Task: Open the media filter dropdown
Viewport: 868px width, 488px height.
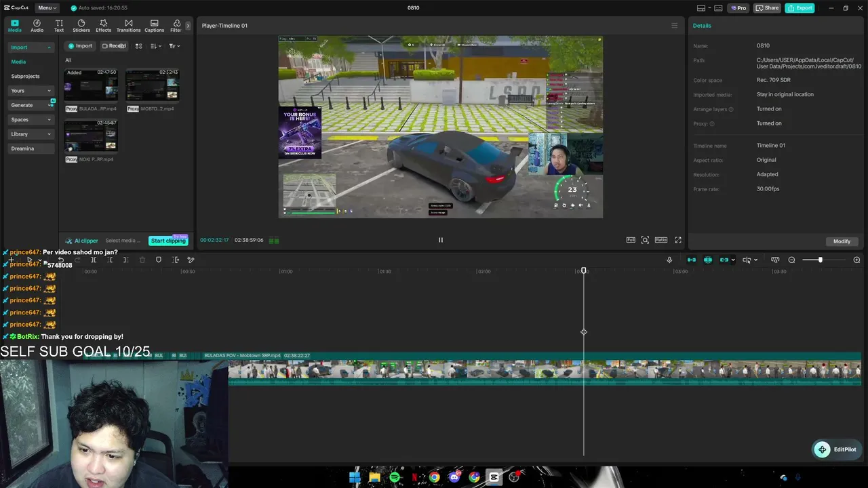Action: [x=174, y=46]
